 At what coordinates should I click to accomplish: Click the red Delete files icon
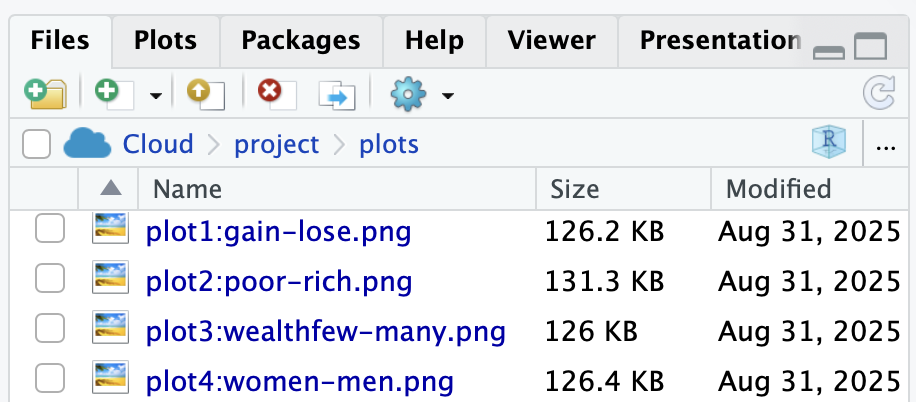[277, 93]
